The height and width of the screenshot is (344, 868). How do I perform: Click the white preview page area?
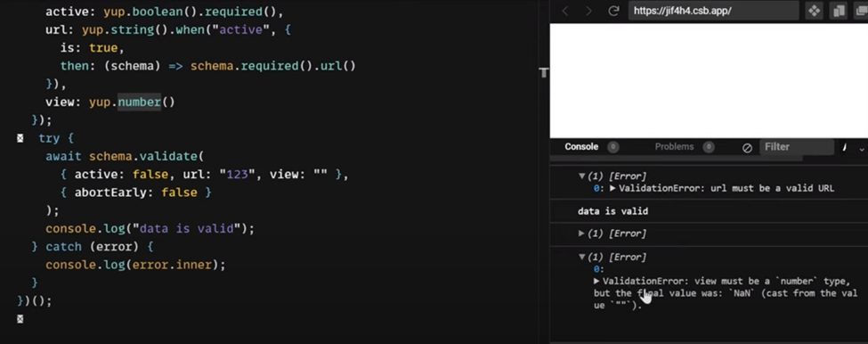pos(709,80)
